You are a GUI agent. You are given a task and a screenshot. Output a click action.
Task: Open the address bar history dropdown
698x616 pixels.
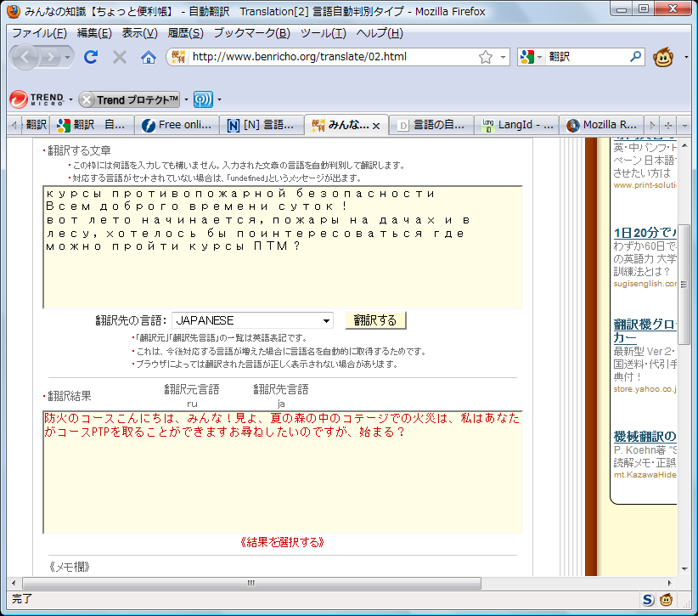(503, 57)
